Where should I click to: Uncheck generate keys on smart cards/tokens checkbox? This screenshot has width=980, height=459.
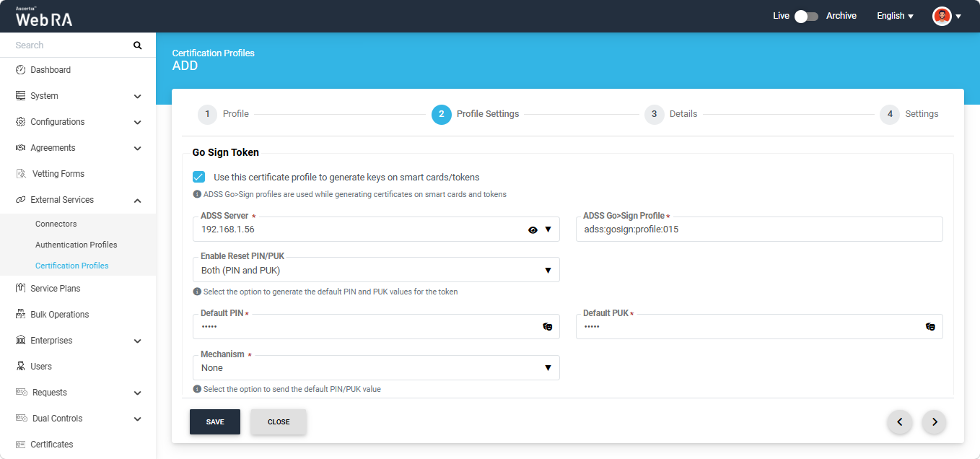pyautogui.click(x=198, y=177)
